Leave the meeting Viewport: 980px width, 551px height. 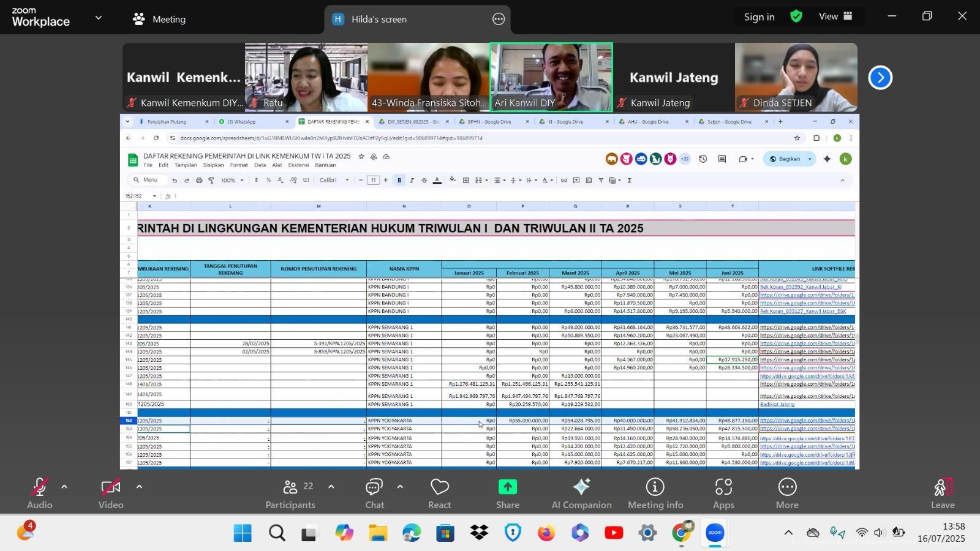[x=942, y=493]
